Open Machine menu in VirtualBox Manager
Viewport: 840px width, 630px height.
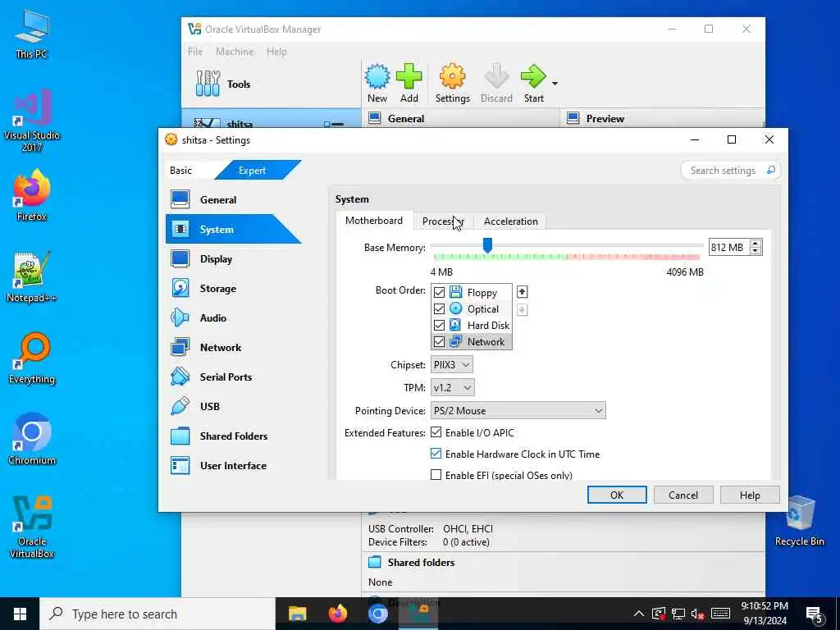pyautogui.click(x=235, y=52)
